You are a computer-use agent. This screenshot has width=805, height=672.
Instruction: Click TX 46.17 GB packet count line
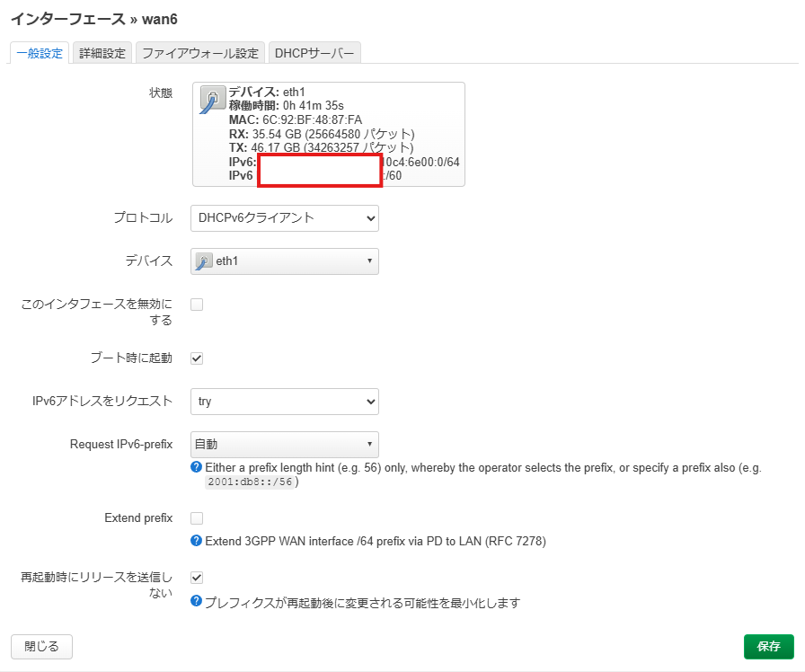[x=321, y=147]
